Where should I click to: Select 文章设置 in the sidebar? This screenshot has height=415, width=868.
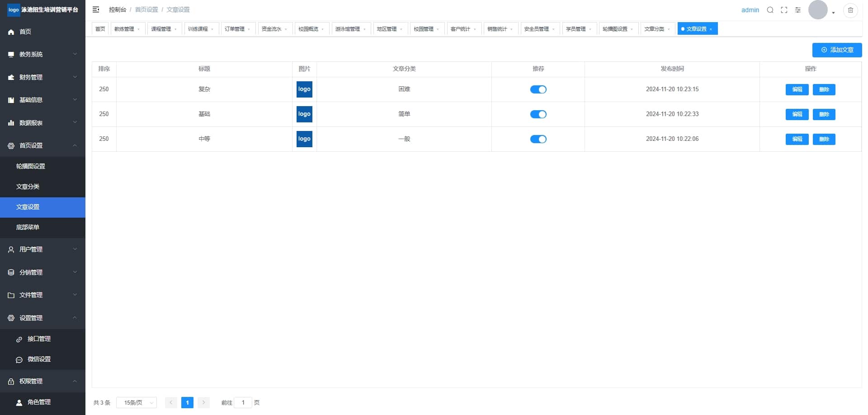point(42,207)
